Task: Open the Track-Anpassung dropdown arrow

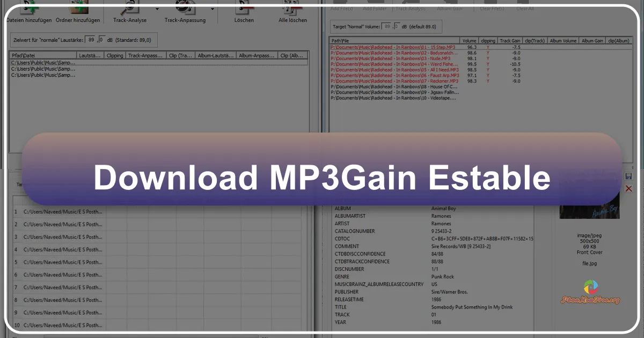Action: [x=212, y=10]
